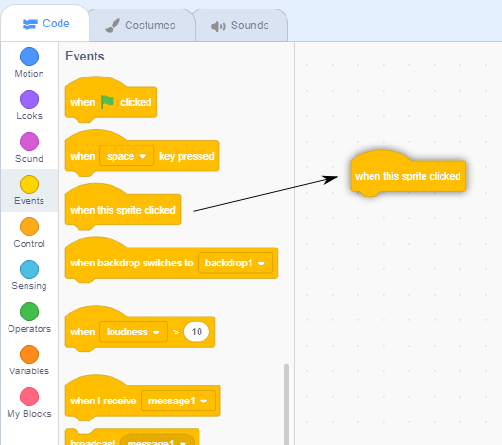The height and width of the screenshot is (445, 502).
Task: Open the Sensing blocks category
Action: pyautogui.click(x=29, y=275)
